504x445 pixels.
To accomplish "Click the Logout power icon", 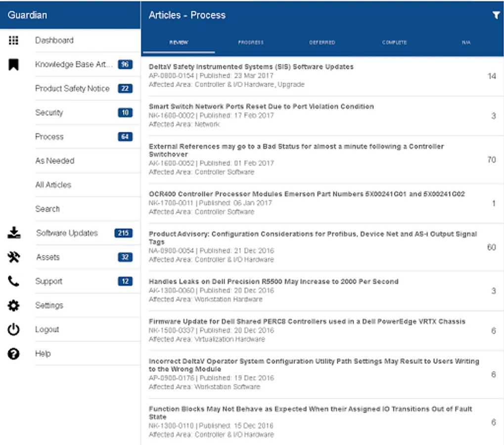I will (x=13, y=329).
